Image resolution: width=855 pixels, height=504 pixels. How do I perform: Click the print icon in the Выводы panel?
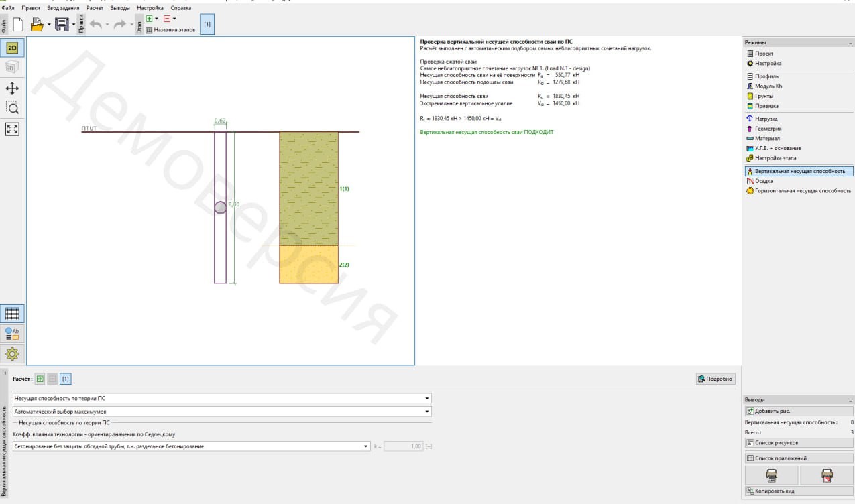[x=772, y=475]
